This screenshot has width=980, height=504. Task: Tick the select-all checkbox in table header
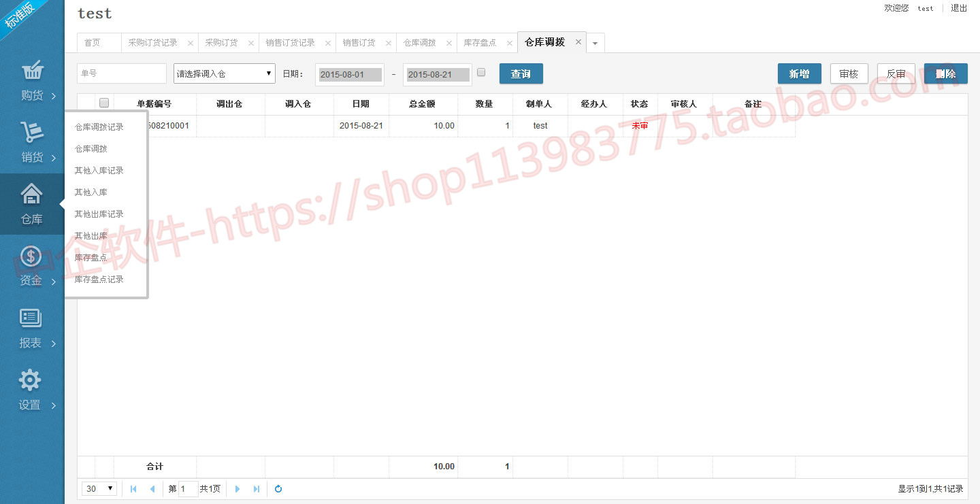[104, 103]
